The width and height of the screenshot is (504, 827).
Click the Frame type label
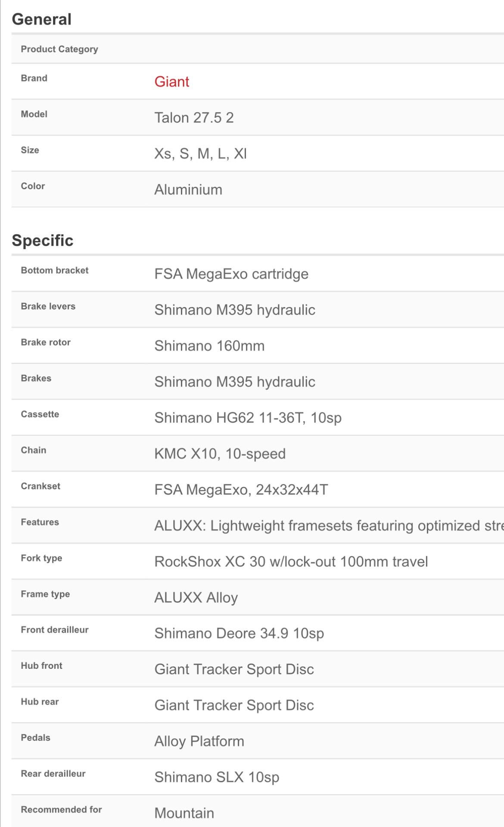[45, 594]
